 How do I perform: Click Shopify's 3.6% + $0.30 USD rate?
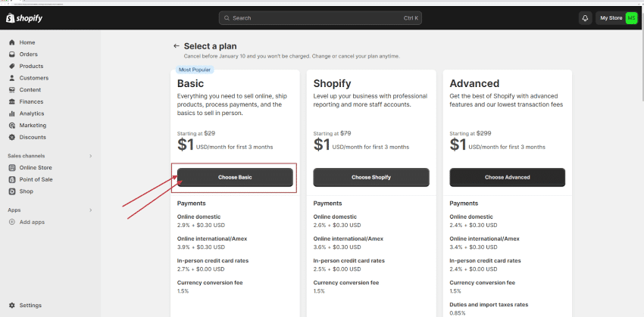337,247
